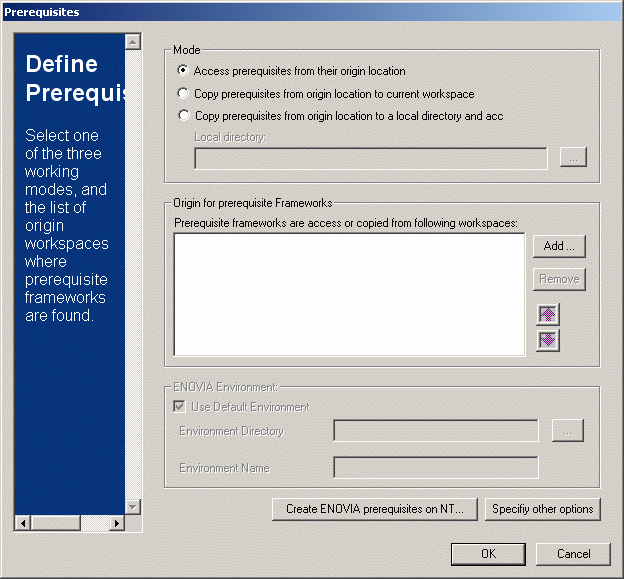Click the help panel scroll-down arrow
Image resolution: width=624 pixels, height=579 pixels.
(133, 507)
